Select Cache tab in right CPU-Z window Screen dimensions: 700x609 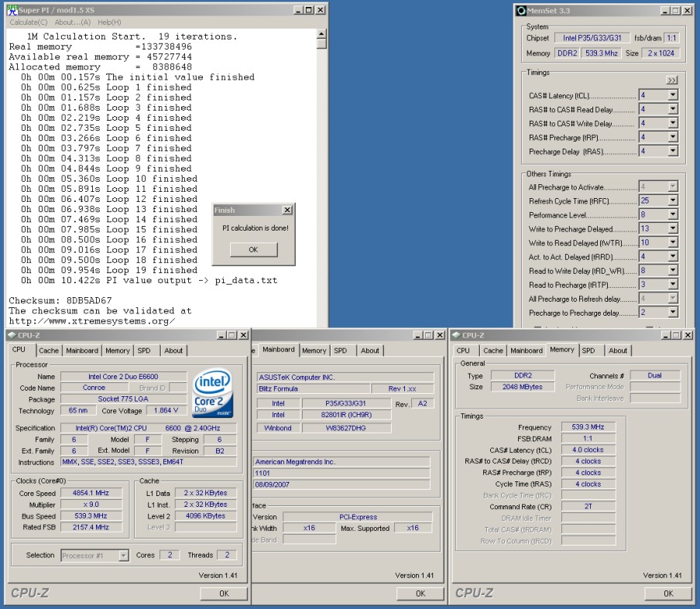pyautogui.click(x=492, y=351)
